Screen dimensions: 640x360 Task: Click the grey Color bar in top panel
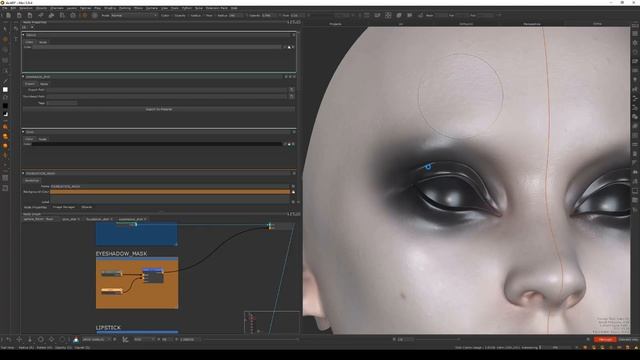pyautogui.click(x=157, y=47)
